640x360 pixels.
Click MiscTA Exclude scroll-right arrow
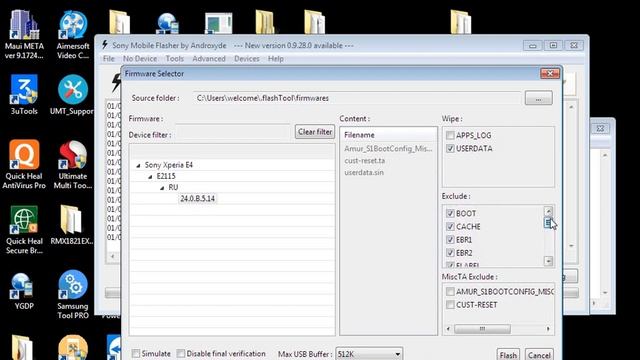click(x=548, y=329)
